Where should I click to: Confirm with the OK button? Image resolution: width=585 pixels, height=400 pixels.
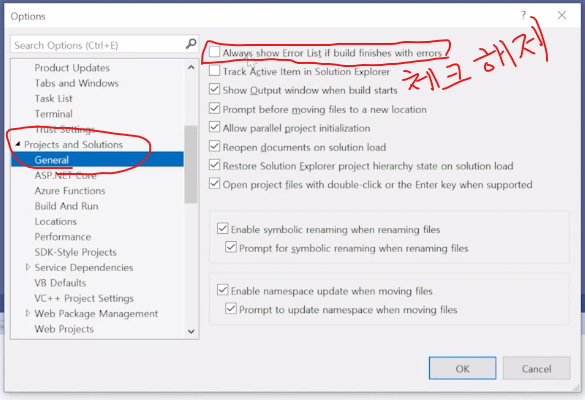pos(462,368)
